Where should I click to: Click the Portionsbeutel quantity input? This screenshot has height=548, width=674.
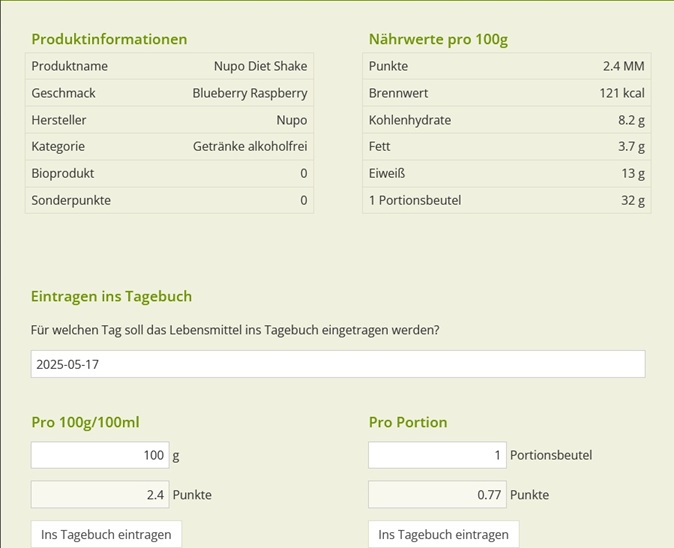437,455
